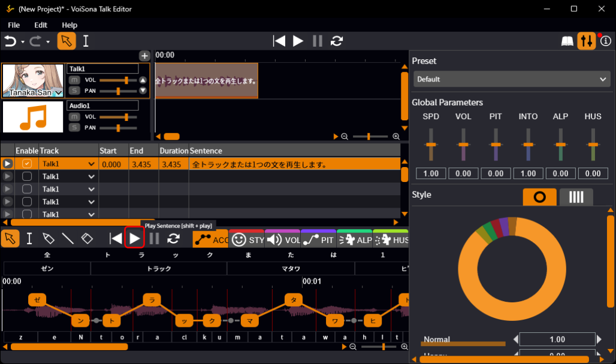Open the dictionary book icon
Image resolution: width=616 pixels, height=364 pixels.
pos(567,41)
